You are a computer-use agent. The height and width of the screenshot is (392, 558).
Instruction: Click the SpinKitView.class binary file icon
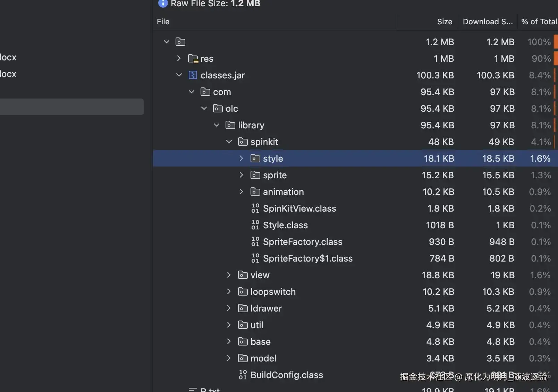tap(255, 208)
